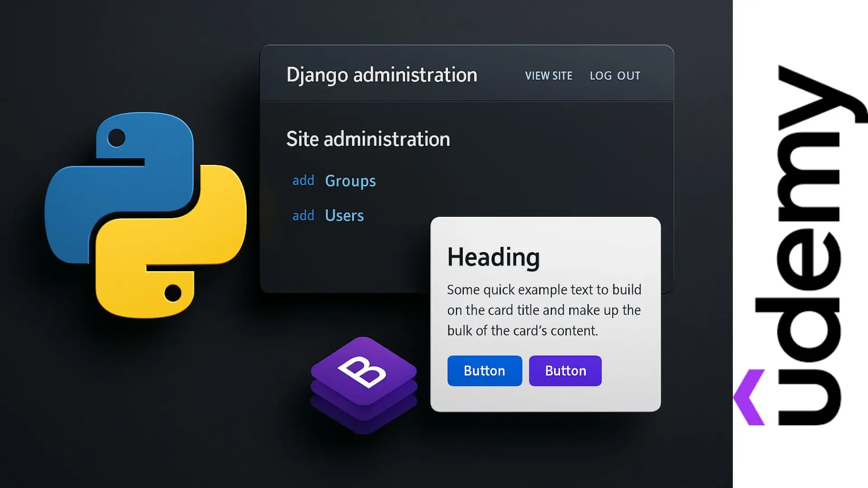Click the card's example paragraph text
Image resolution: width=868 pixels, height=488 pixels.
pyautogui.click(x=544, y=310)
